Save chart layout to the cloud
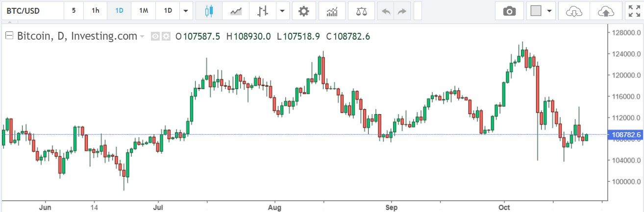This screenshot has width=644, height=212. coord(606,11)
